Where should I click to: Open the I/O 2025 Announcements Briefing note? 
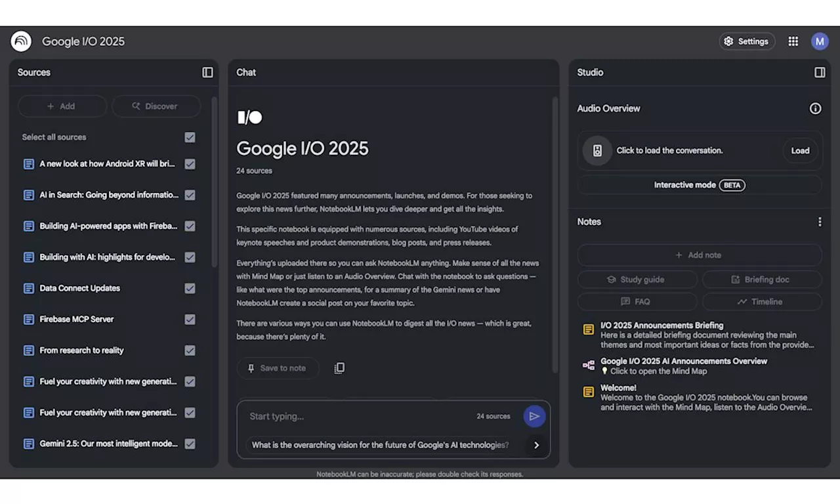click(700, 335)
